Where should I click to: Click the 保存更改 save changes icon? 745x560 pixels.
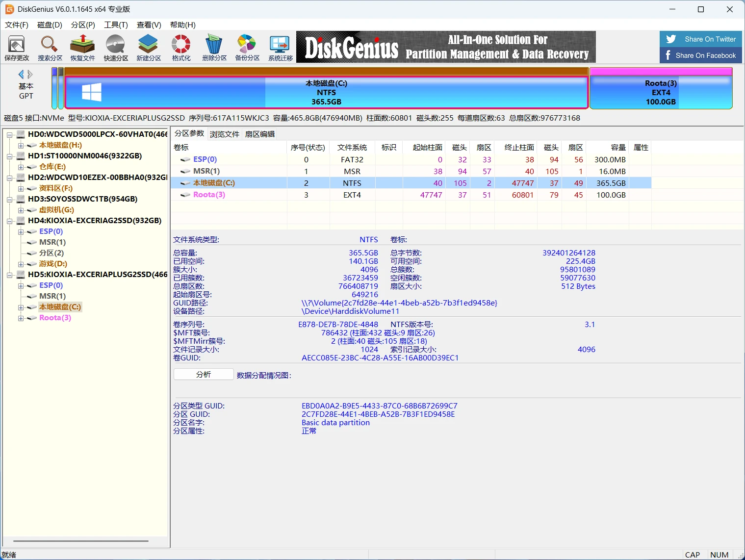(x=17, y=48)
